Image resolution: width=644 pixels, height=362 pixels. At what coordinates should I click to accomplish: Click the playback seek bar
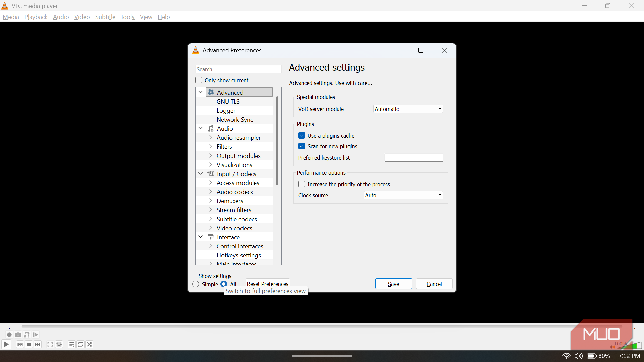pyautogui.click(x=322, y=326)
